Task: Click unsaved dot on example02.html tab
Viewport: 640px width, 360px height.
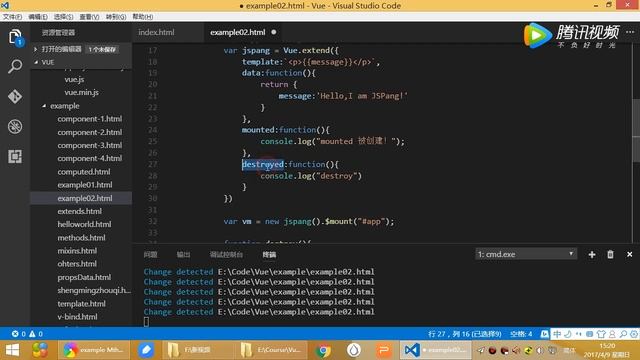Action: coord(274,32)
